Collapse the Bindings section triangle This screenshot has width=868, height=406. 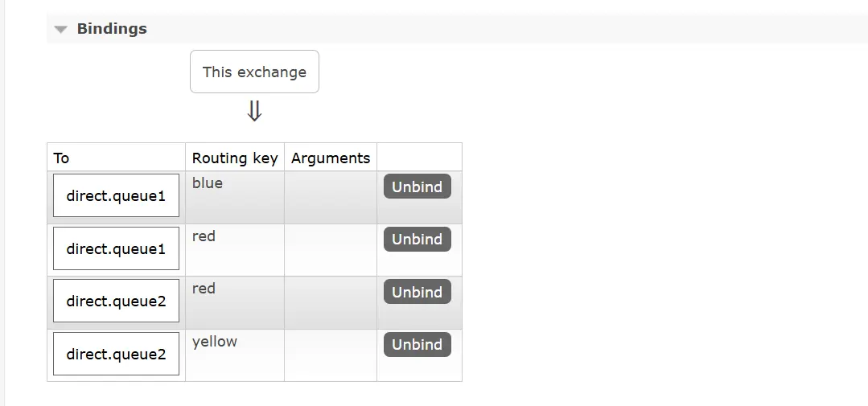click(x=60, y=30)
